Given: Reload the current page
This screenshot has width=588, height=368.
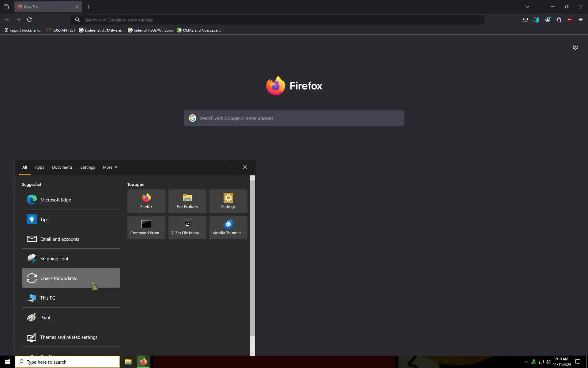Looking at the screenshot, I should point(29,20).
